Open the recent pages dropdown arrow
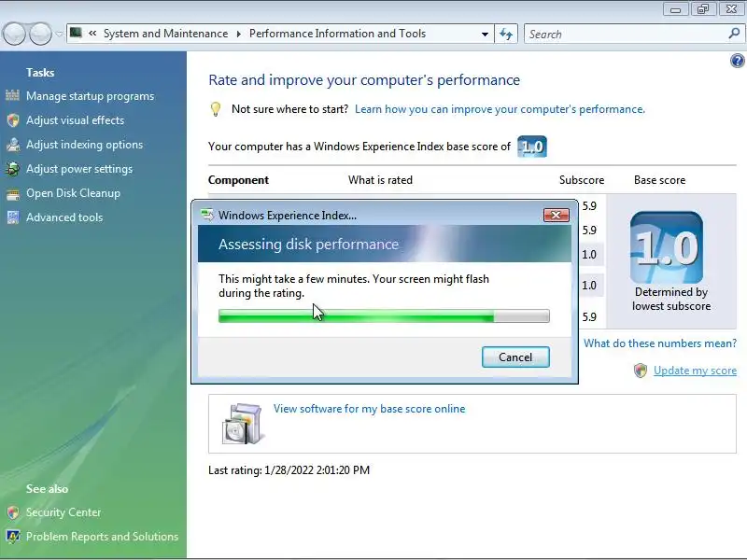747x560 pixels. pyautogui.click(x=59, y=34)
